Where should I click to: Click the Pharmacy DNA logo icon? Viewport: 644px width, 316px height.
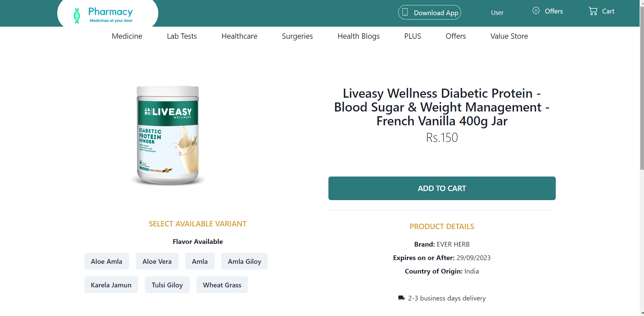77,16
